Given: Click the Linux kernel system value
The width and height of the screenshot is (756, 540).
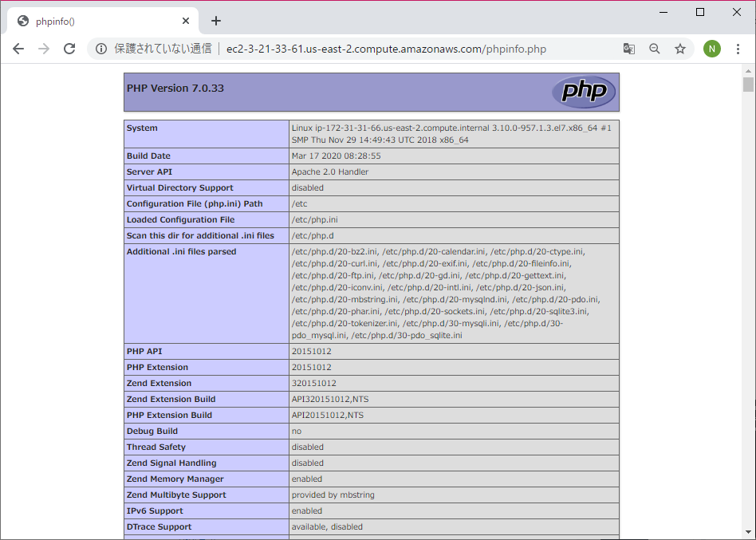Looking at the screenshot, I should click(x=451, y=134).
